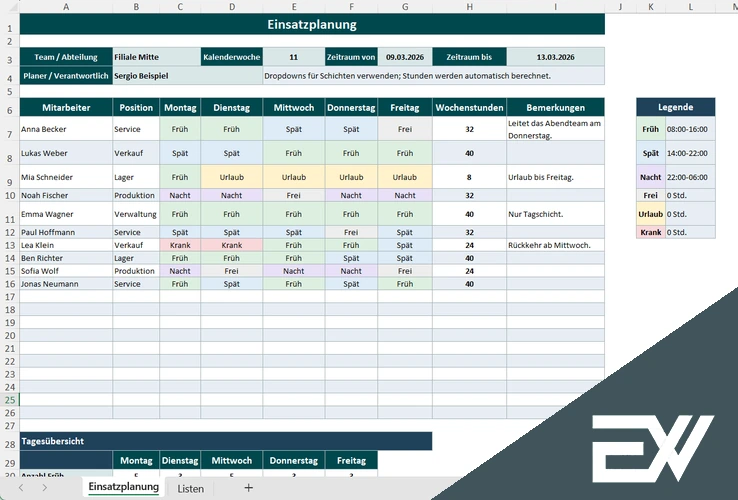Click the 'Urlaub bis Freitag.' remark
The image size is (738, 500).
[555, 177]
